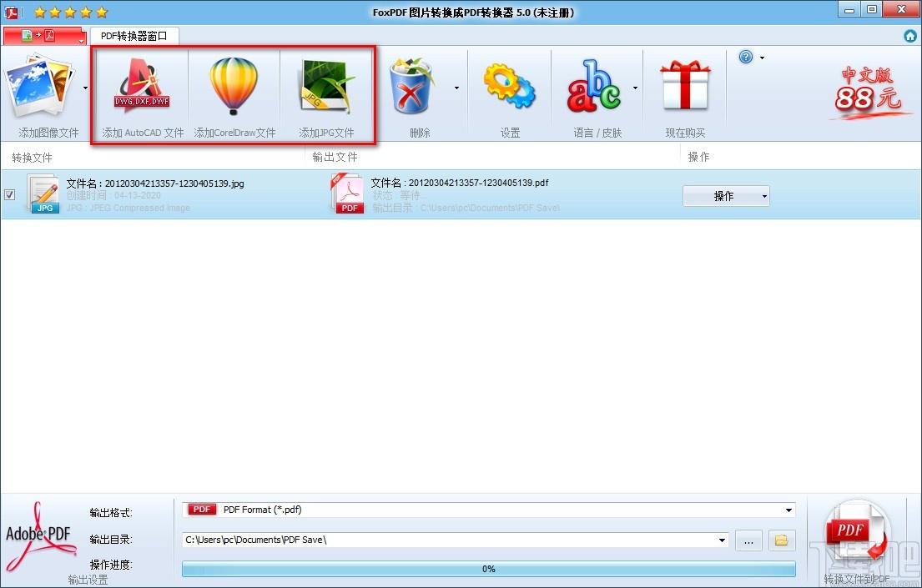Click the 添加JPG文件 icon
The height and width of the screenshot is (588, 922).
pos(327,87)
